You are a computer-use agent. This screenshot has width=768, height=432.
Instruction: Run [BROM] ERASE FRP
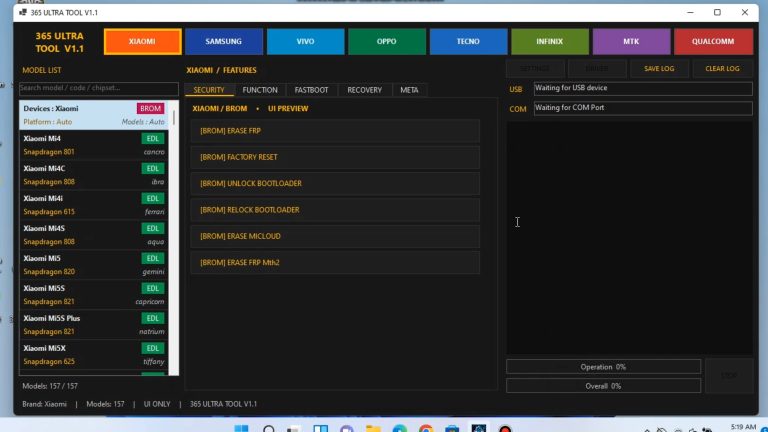335,131
